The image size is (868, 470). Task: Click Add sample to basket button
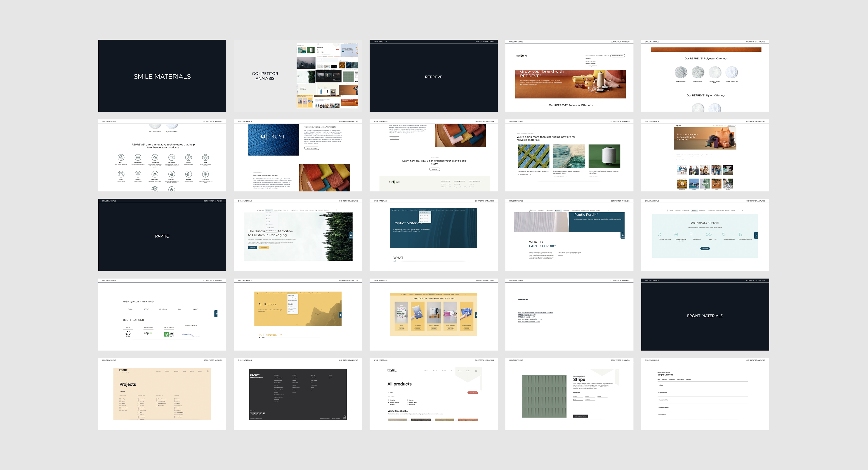click(580, 416)
